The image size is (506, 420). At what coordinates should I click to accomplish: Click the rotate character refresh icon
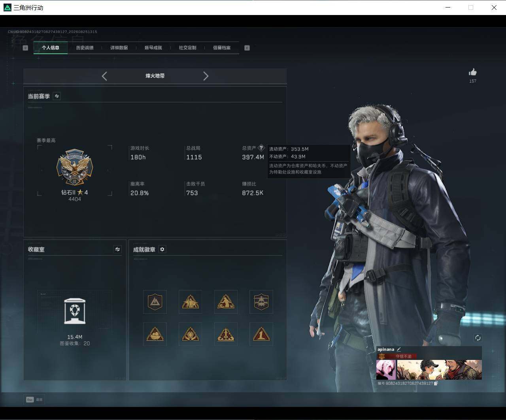(x=478, y=338)
